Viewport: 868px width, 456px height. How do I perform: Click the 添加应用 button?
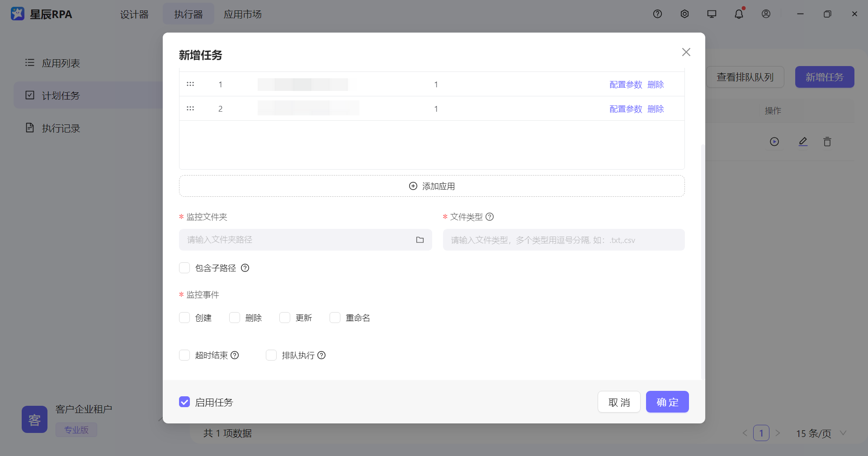(x=432, y=185)
